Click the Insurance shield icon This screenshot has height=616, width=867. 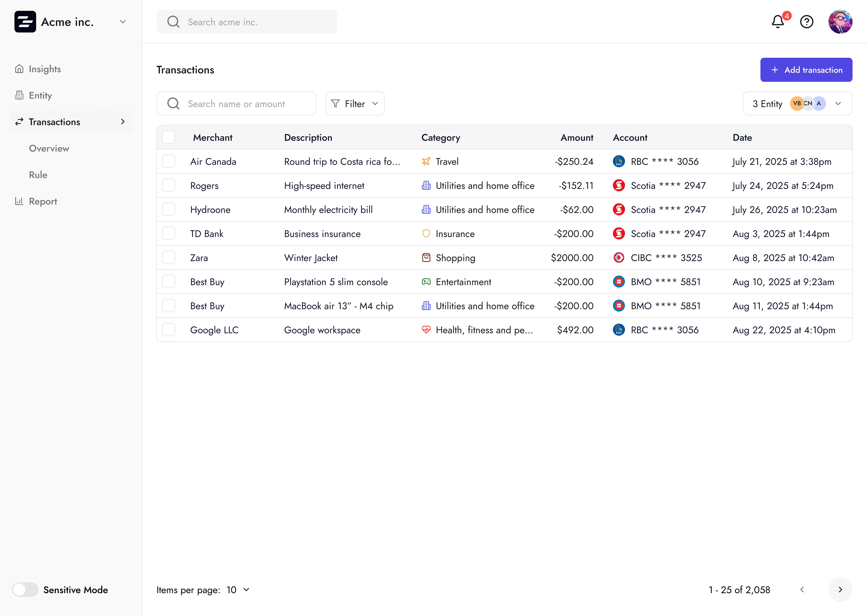tap(426, 234)
